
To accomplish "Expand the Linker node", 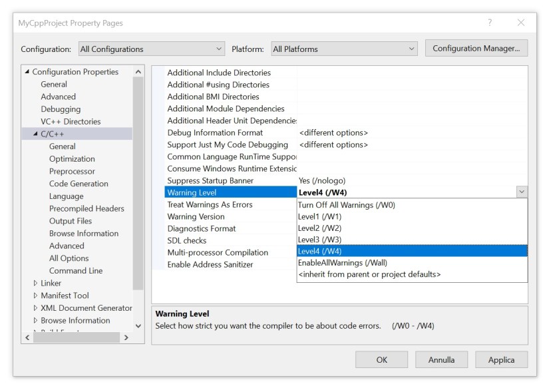I will click(x=35, y=283).
